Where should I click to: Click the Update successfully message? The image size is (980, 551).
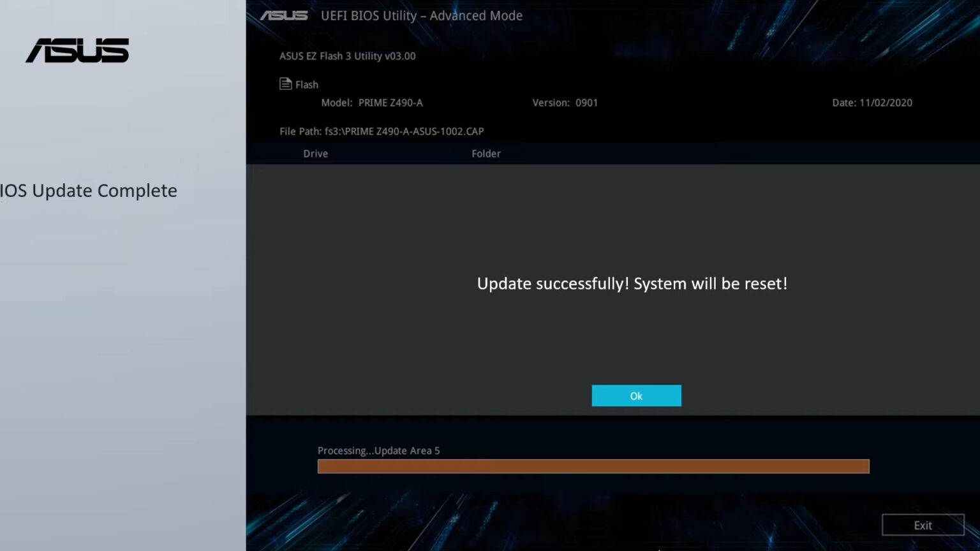(x=632, y=284)
